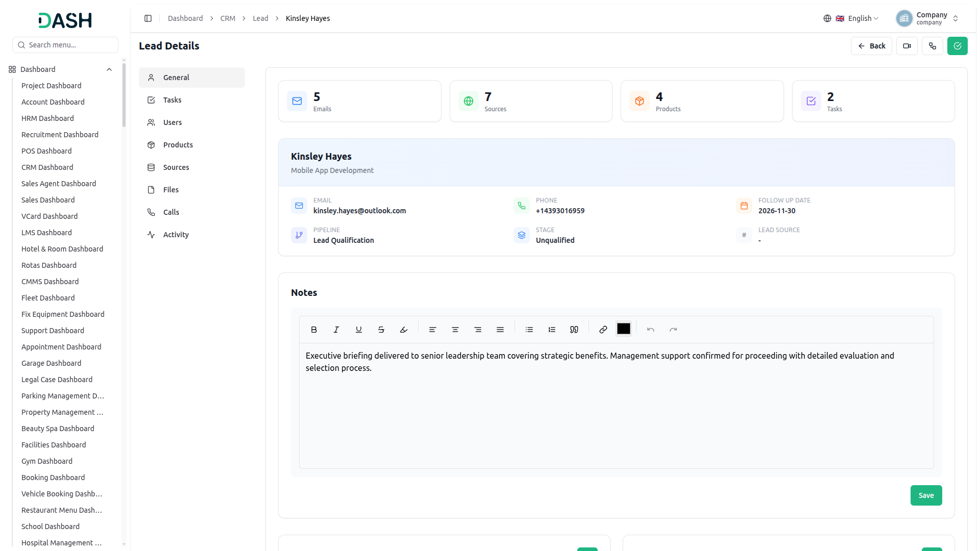The height and width of the screenshot is (551, 980).
Task: Insert a blockquote in notes
Action: pos(574,330)
